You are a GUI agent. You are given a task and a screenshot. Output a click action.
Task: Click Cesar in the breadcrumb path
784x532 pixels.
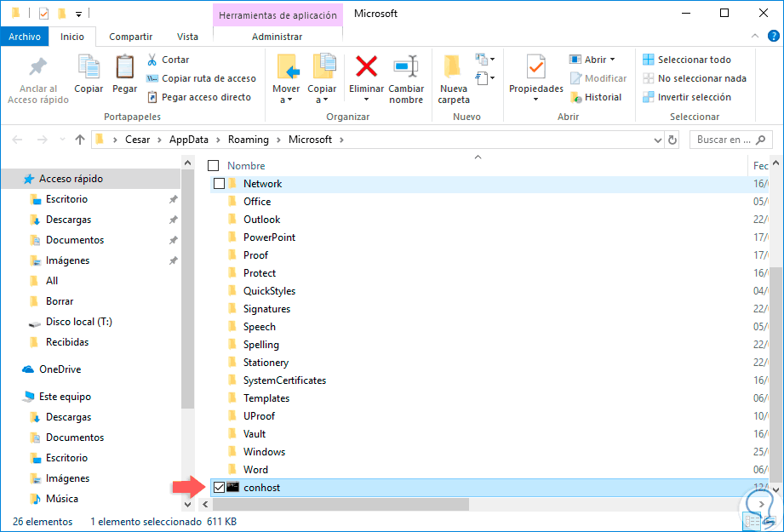[x=138, y=140]
